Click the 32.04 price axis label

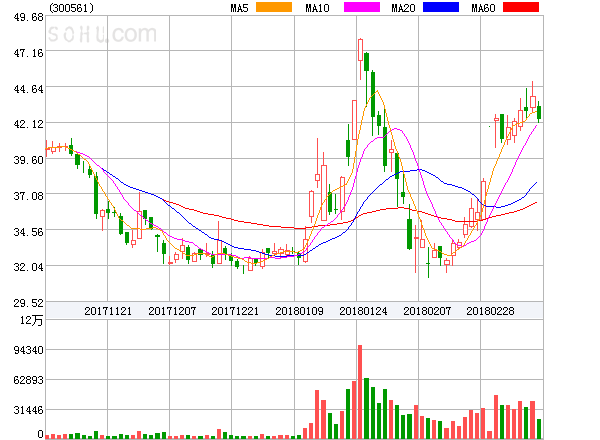(x=29, y=267)
